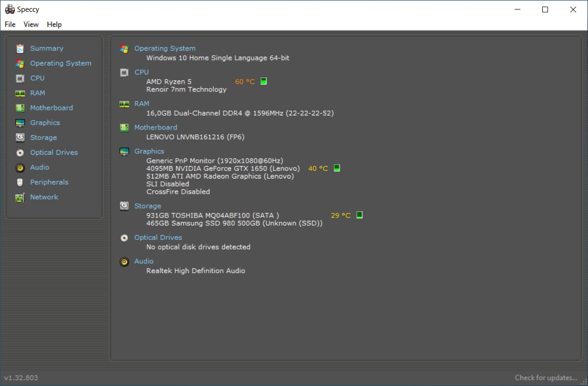588x386 pixels.
Task: Click the Operating System heading link
Action: tap(165, 49)
